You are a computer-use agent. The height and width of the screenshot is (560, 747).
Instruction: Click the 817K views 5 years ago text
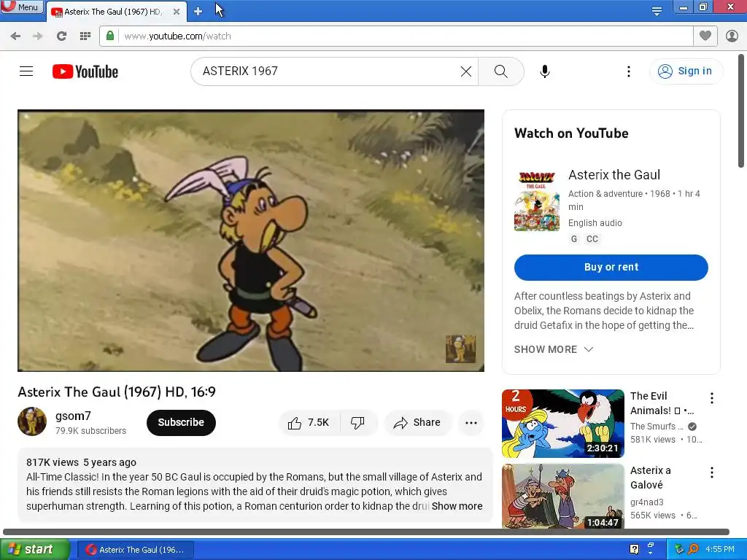coord(81,462)
